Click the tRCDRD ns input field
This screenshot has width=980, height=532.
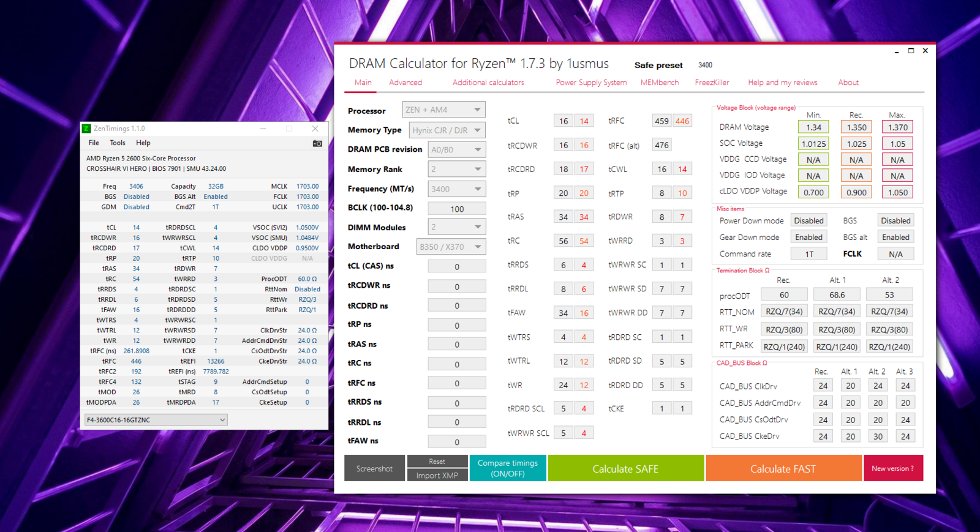457,305
